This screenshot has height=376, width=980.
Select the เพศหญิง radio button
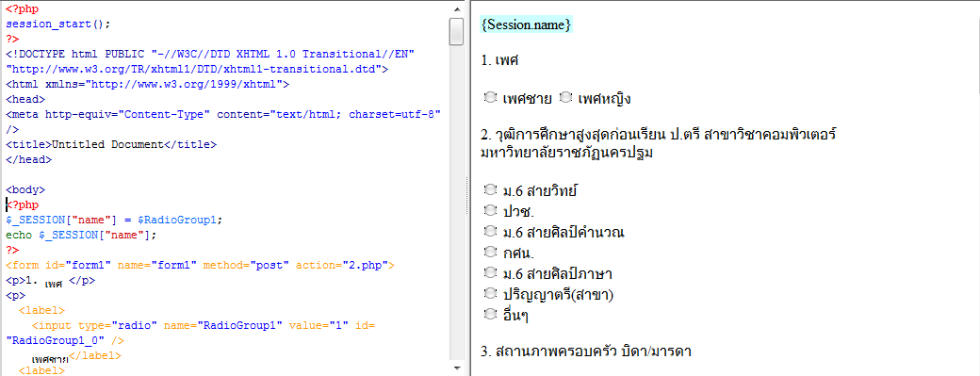tap(565, 97)
